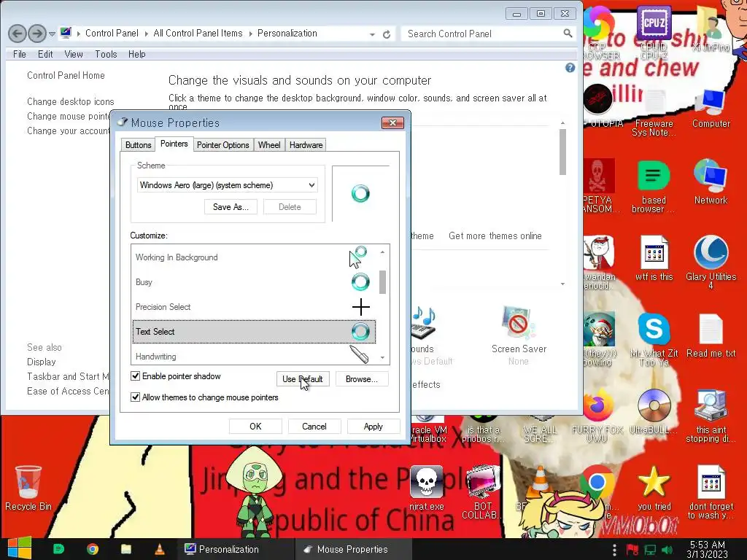The width and height of the screenshot is (747, 560).
Task: Open the Pointer Options tab
Action: coord(223,145)
